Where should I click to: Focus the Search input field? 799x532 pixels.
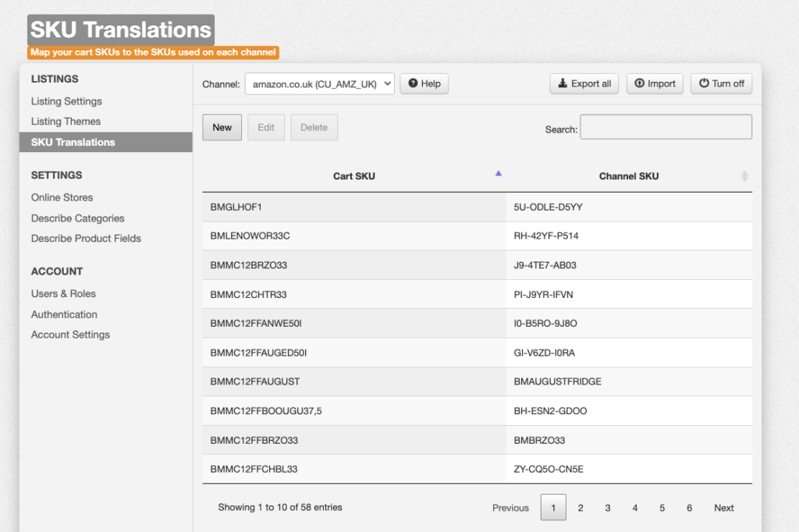point(666,127)
